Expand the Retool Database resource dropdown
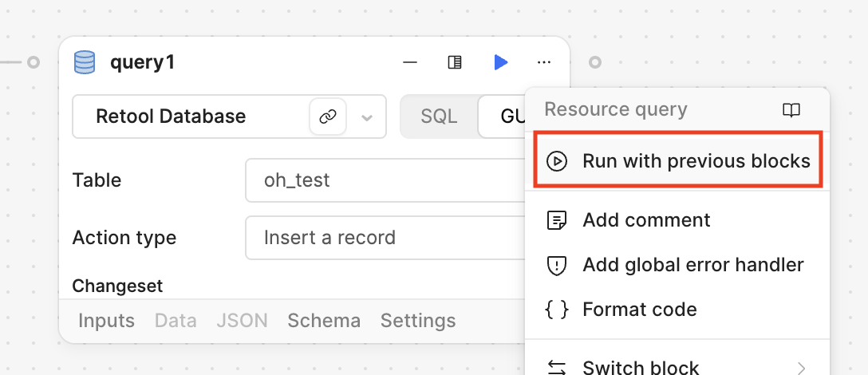The width and height of the screenshot is (868, 375). tap(367, 117)
